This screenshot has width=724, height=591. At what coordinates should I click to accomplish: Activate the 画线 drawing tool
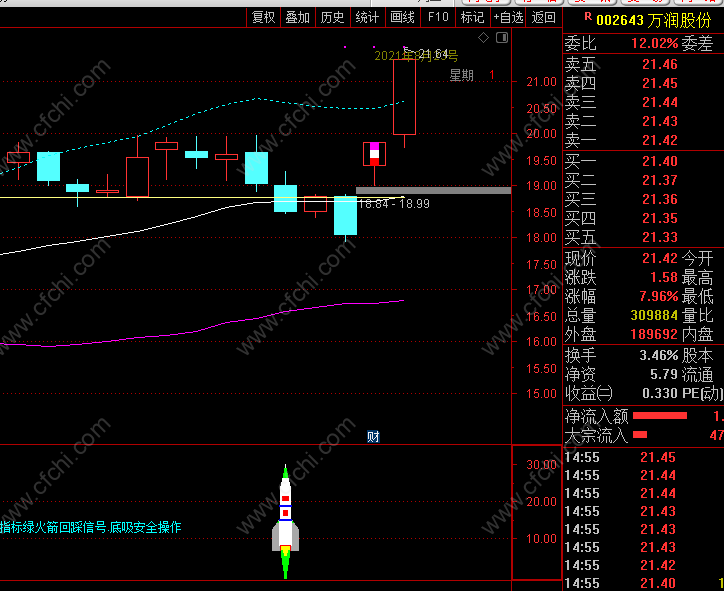(x=402, y=17)
